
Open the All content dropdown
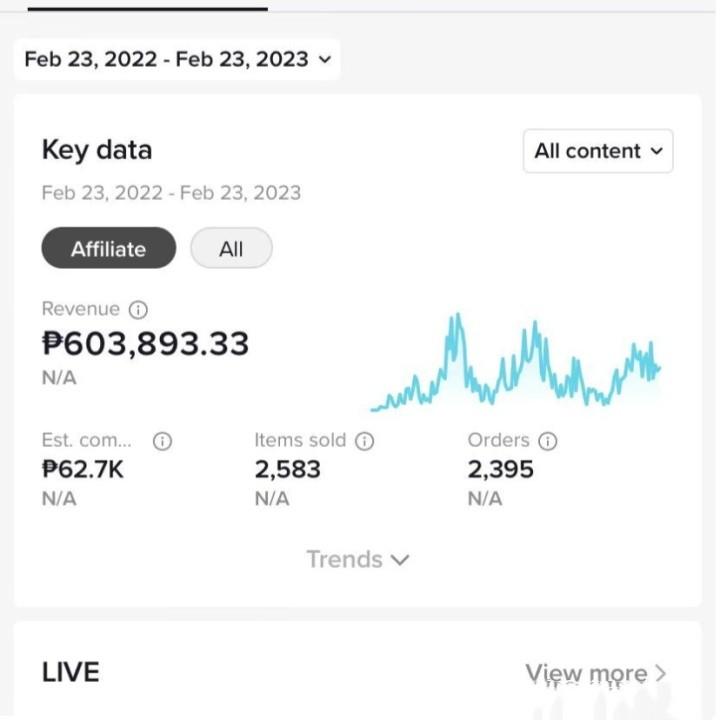(598, 151)
